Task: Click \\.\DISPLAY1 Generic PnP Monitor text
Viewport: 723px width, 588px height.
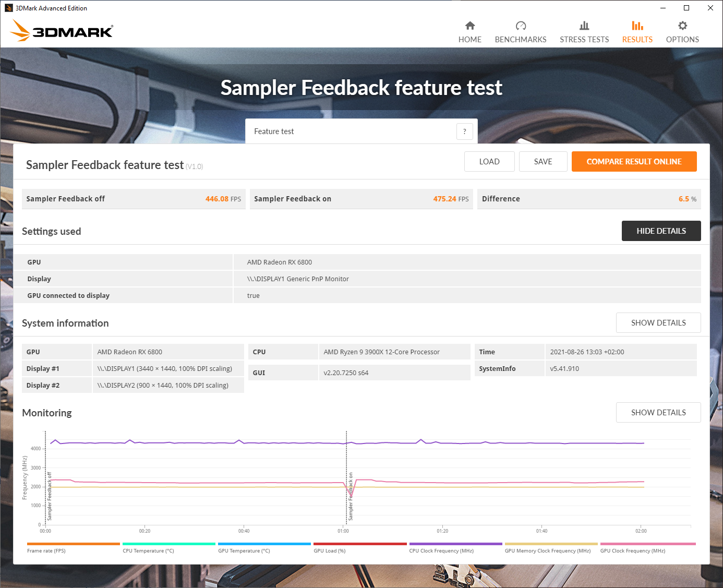Action: point(298,279)
